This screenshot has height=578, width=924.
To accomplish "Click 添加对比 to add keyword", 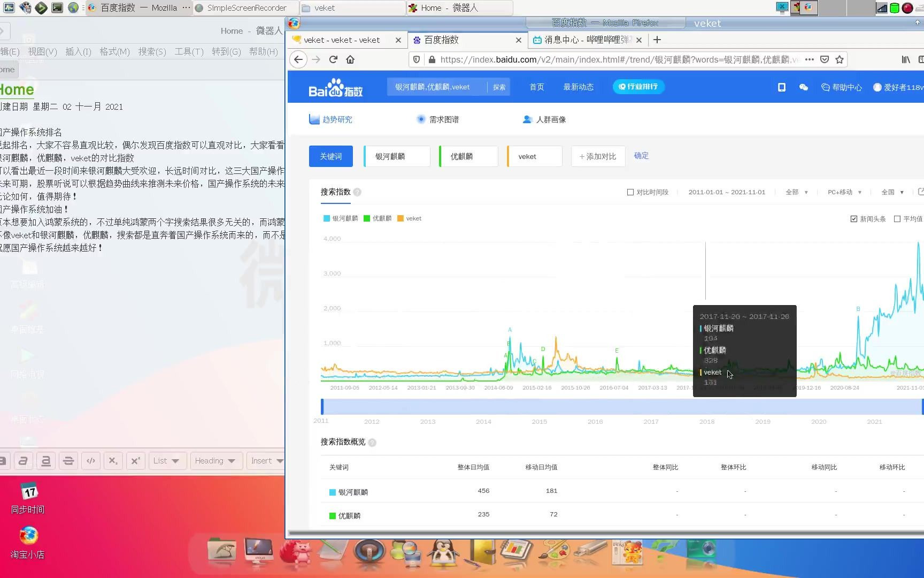I will tap(598, 156).
